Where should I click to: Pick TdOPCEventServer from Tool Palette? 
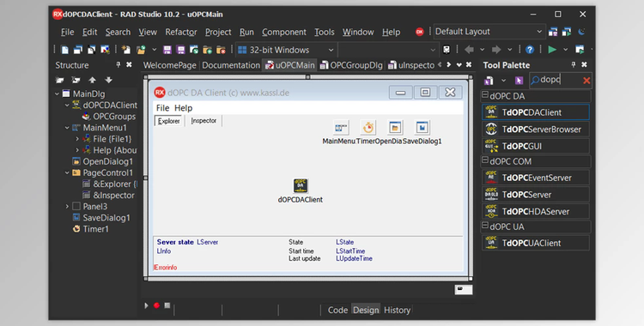[536, 178]
